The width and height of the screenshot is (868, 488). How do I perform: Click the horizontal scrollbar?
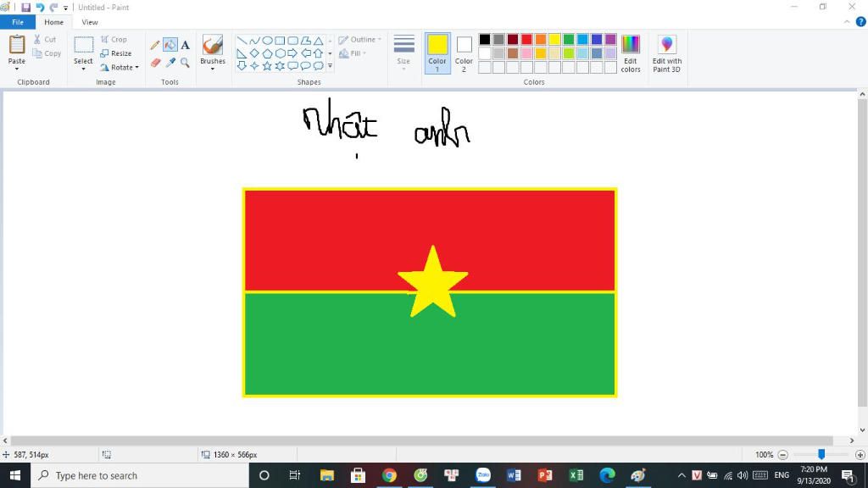(x=421, y=441)
